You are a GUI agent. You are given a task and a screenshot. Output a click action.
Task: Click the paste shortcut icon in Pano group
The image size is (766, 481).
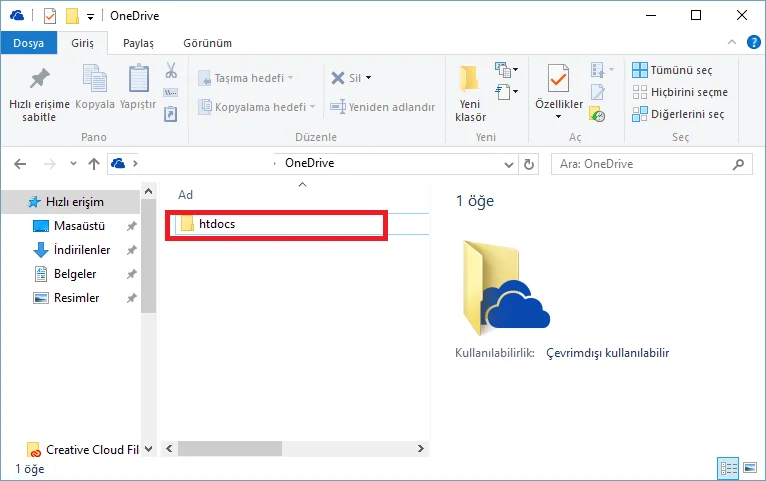[170, 114]
